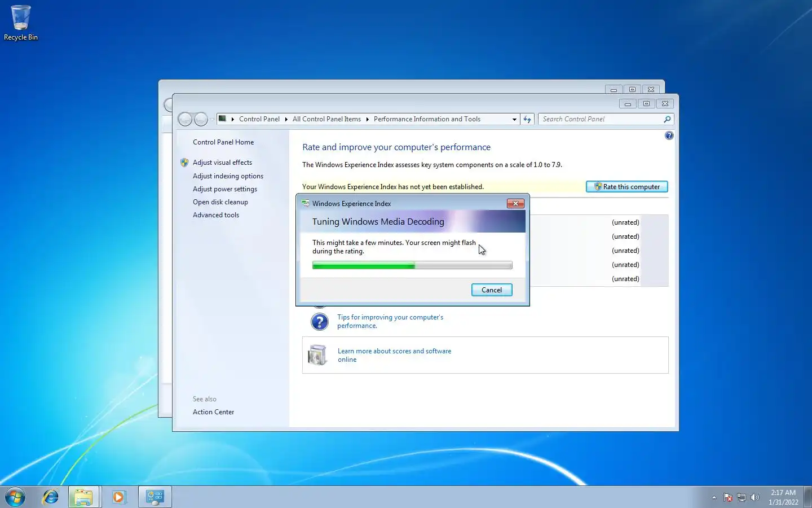The image size is (812, 508).
Task: Click the Tuning Windows Media Decoding heading
Action: [378, 222]
